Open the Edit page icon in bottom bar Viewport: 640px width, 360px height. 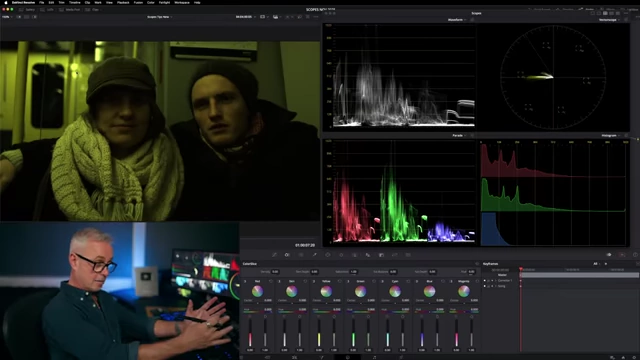tap(294, 358)
